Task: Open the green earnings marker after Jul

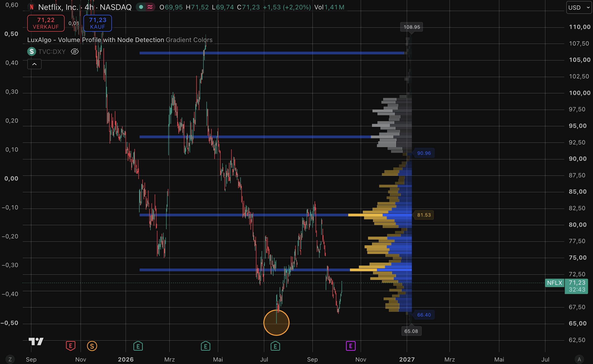Action: coord(275,346)
